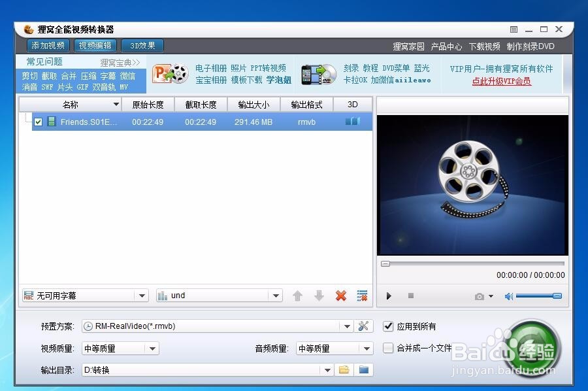The height and width of the screenshot is (391, 588).
Task: Click the 3D column header
Action: tap(353, 105)
